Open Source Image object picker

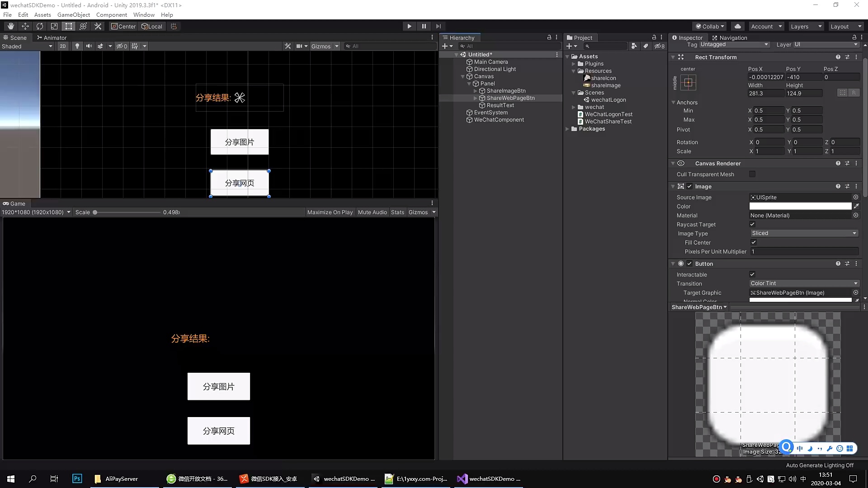click(856, 197)
